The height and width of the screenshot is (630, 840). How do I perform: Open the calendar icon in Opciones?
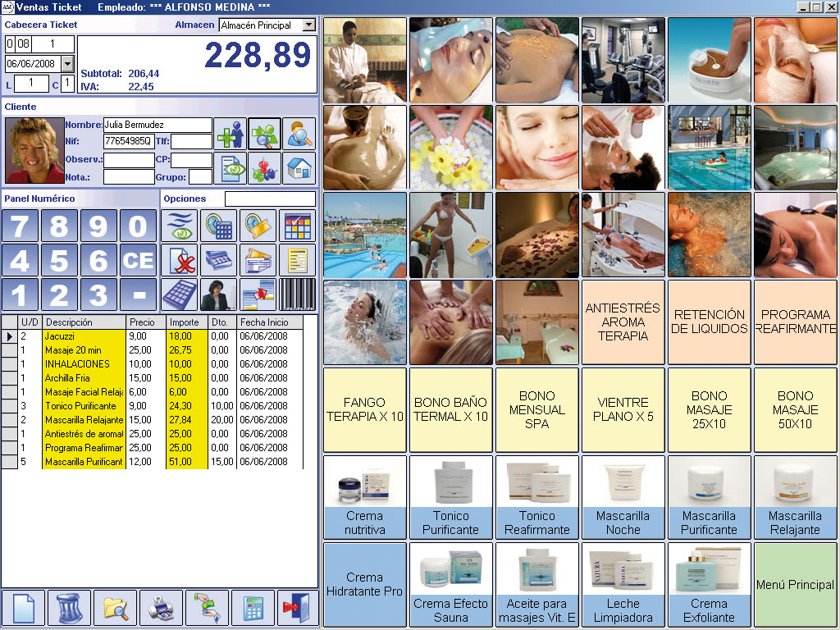coord(297,226)
